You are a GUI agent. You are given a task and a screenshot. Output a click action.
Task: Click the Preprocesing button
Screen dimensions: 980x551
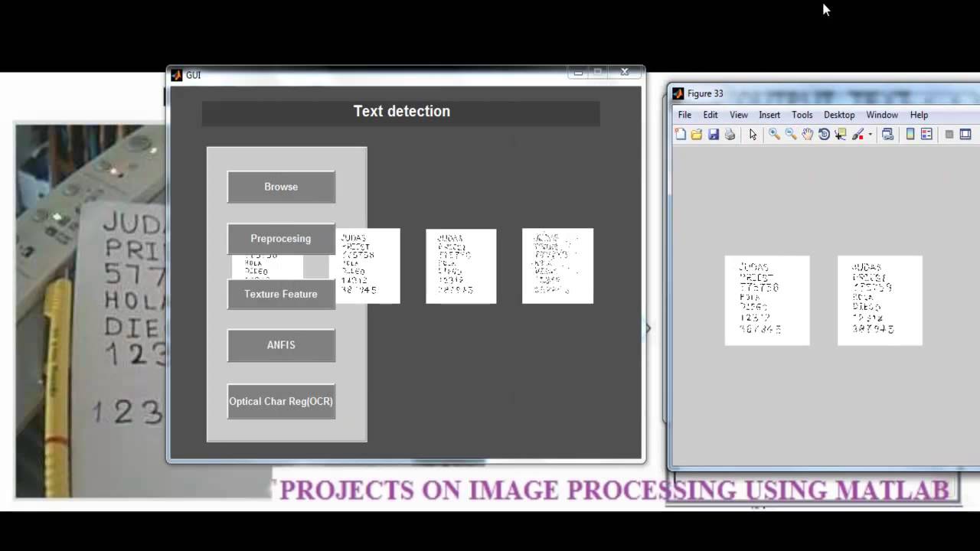pyautogui.click(x=281, y=239)
